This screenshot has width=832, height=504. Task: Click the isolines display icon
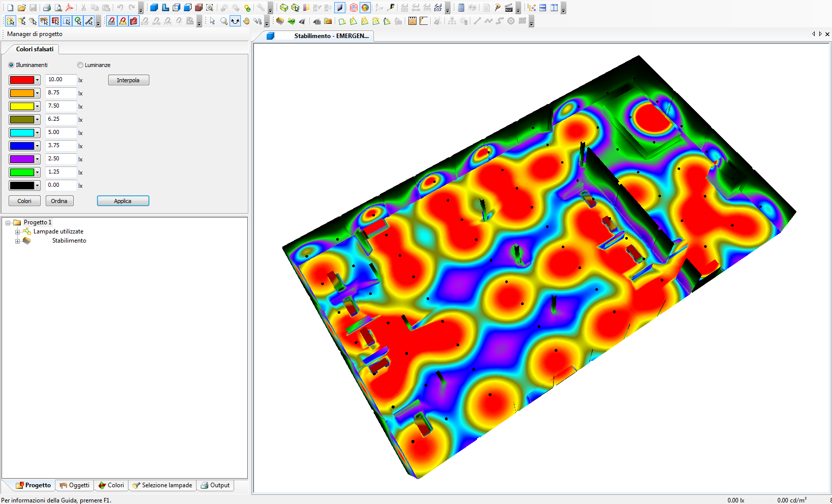(x=354, y=8)
